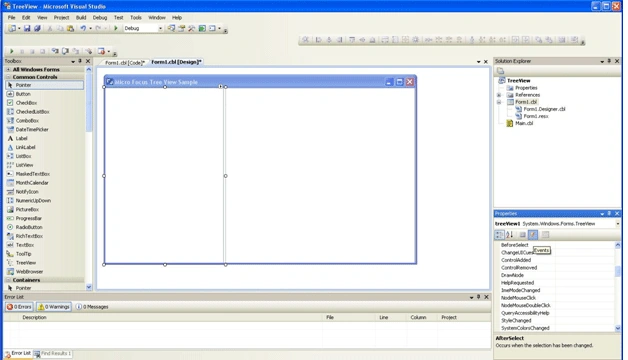Click the Save All icon
628x360 pixels.
click(37, 28)
